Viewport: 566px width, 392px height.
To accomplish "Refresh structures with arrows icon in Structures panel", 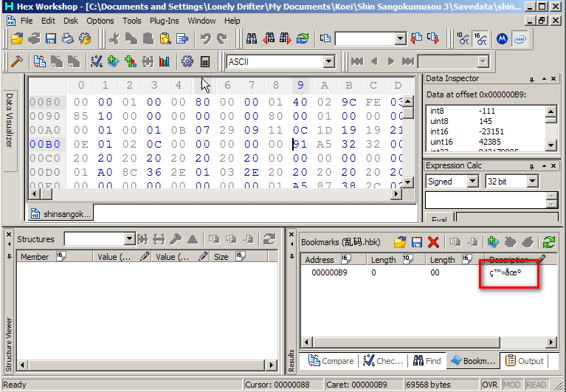I will coord(269,239).
